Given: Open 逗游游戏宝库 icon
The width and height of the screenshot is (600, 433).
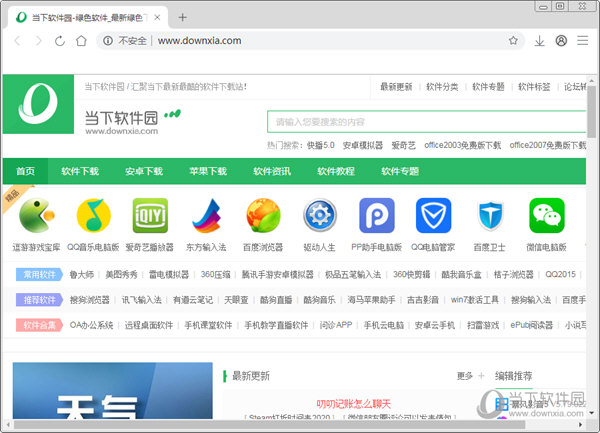Looking at the screenshot, I should 37,215.
